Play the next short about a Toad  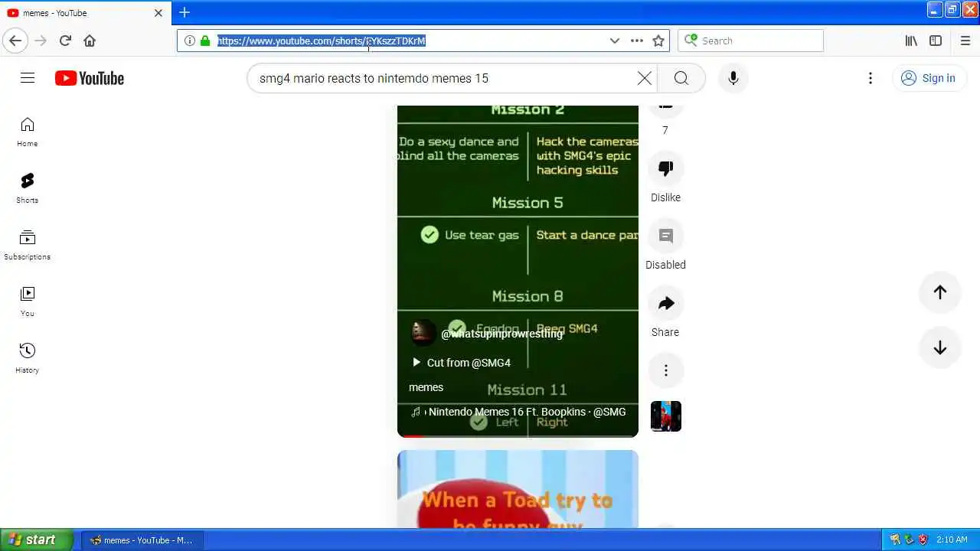pyautogui.click(x=518, y=489)
